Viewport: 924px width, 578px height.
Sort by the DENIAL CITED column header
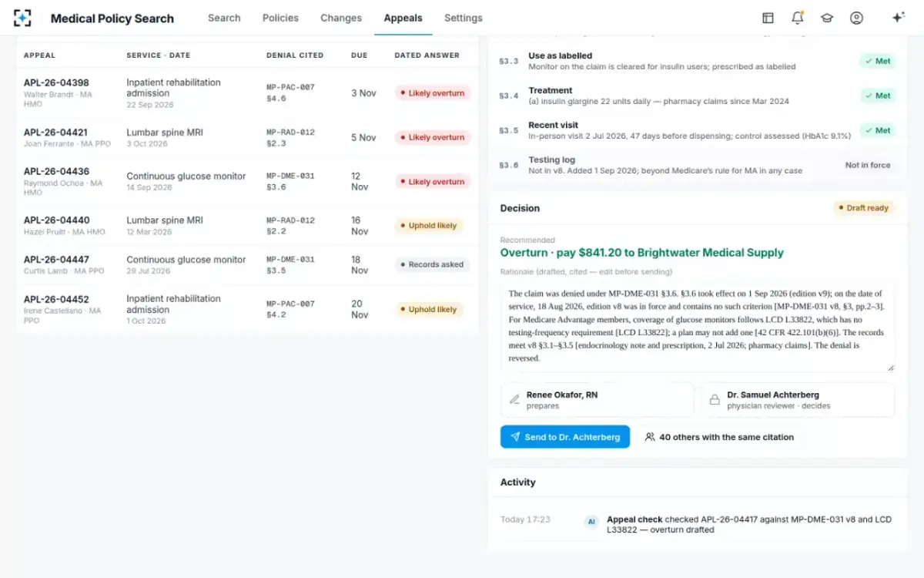coord(295,55)
